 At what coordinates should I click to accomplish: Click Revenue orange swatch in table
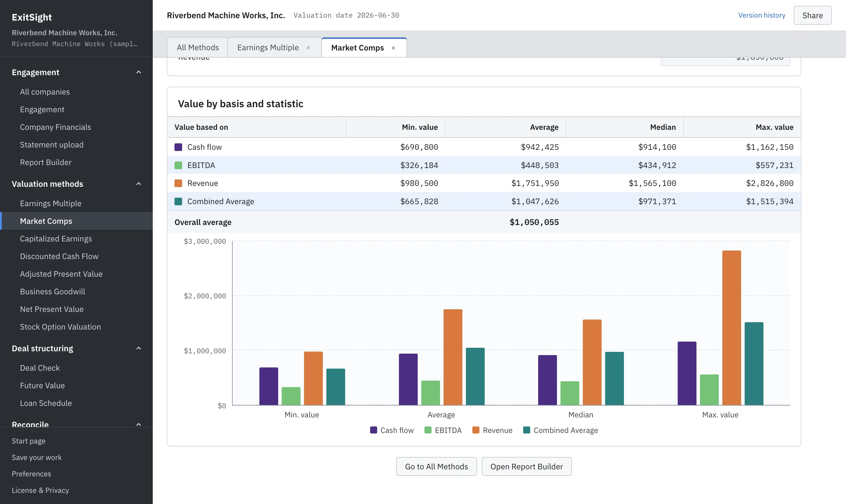pyautogui.click(x=178, y=183)
